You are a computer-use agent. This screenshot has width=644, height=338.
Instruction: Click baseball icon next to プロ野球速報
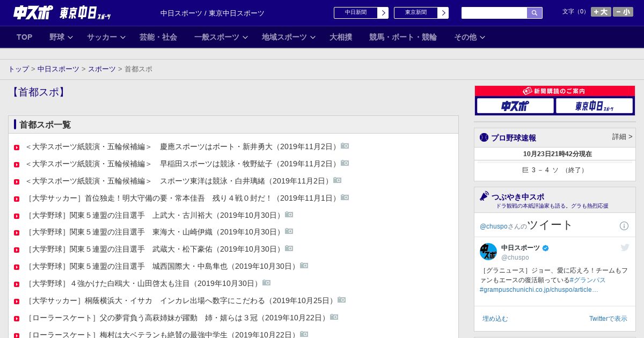click(x=484, y=137)
